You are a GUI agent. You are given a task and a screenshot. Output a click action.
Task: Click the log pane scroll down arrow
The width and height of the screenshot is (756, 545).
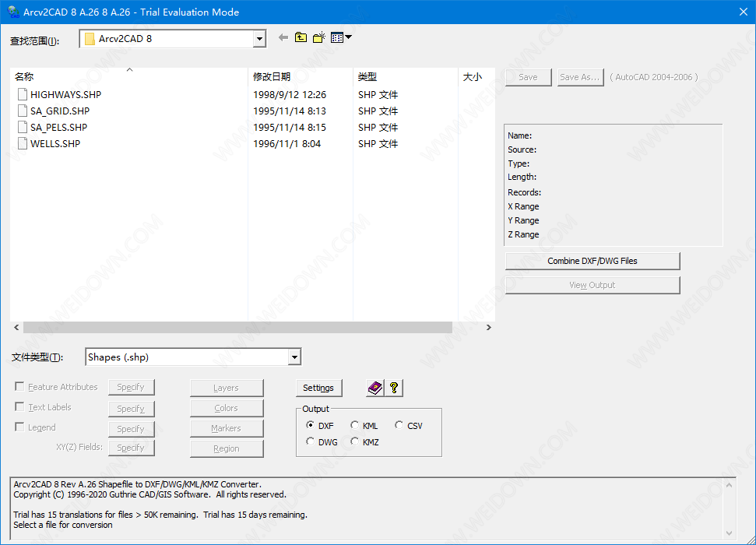(729, 533)
